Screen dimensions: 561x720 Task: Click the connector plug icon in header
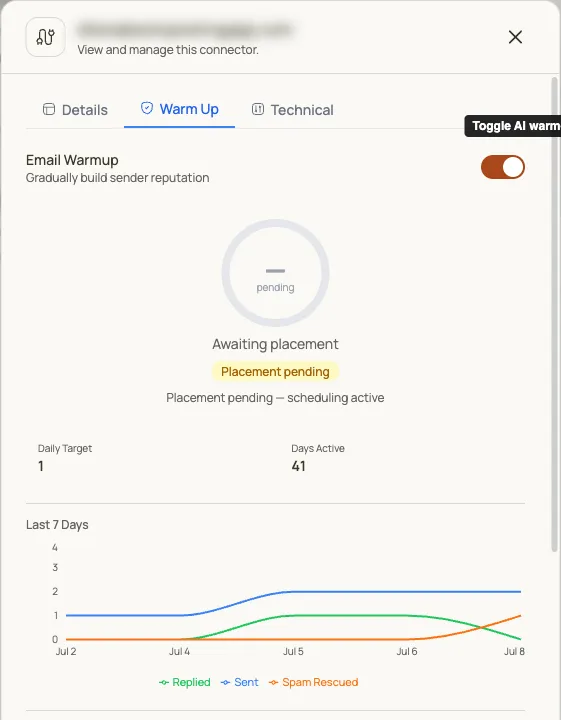45,37
